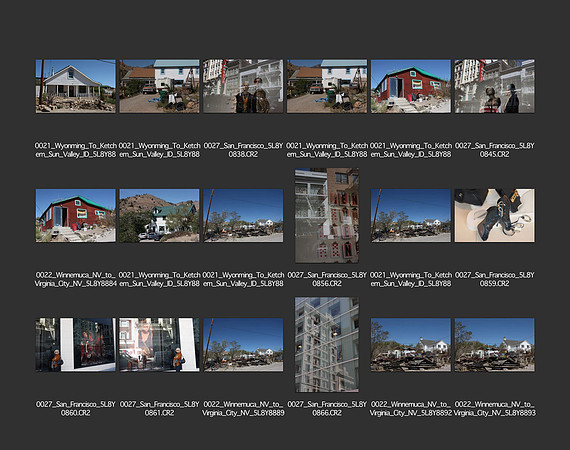The height and width of the screenshot is (450, 570).
Task: Click filename ending 0861.CR2
Action: pyautogui.click(x=159, y=409)
